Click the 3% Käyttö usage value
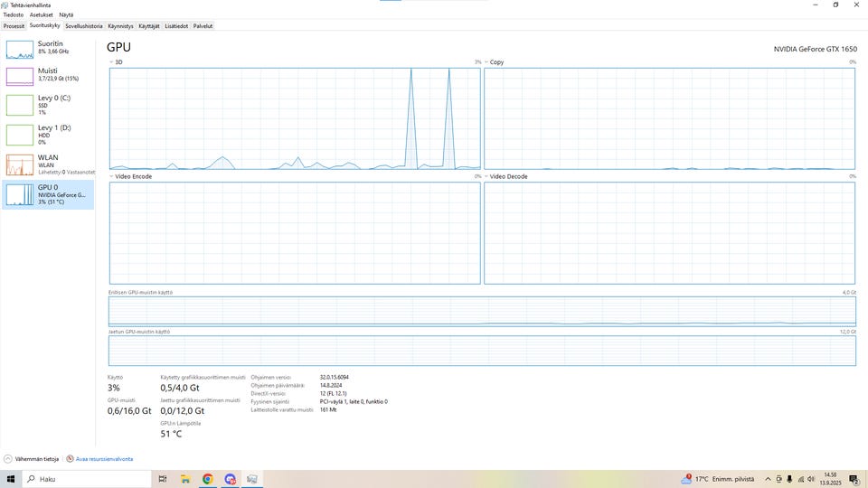The height and width of the screenshot is (488, 868). coord(114,388)
